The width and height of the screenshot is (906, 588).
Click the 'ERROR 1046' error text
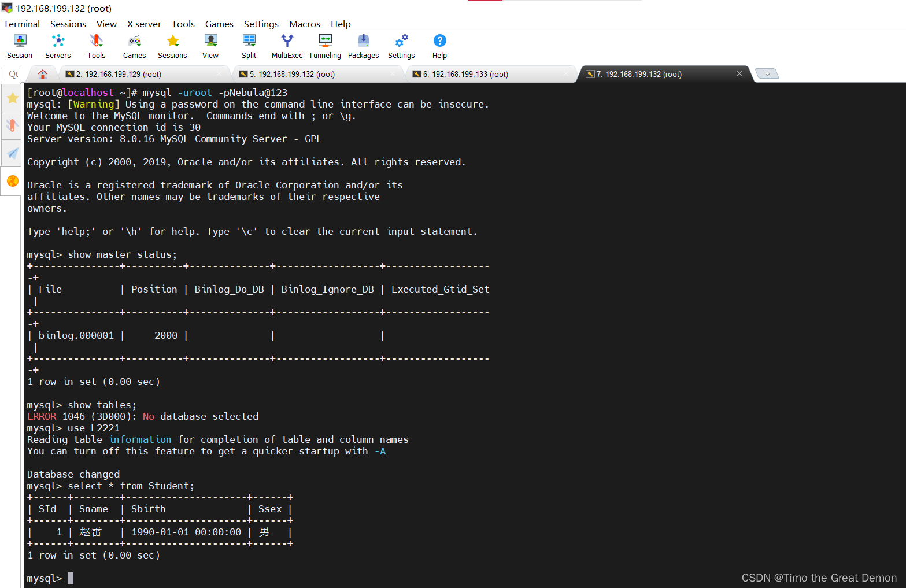56,416
